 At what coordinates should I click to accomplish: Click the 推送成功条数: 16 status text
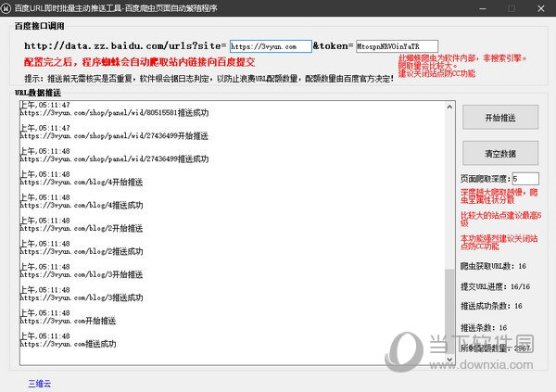[x=491, y=306]
